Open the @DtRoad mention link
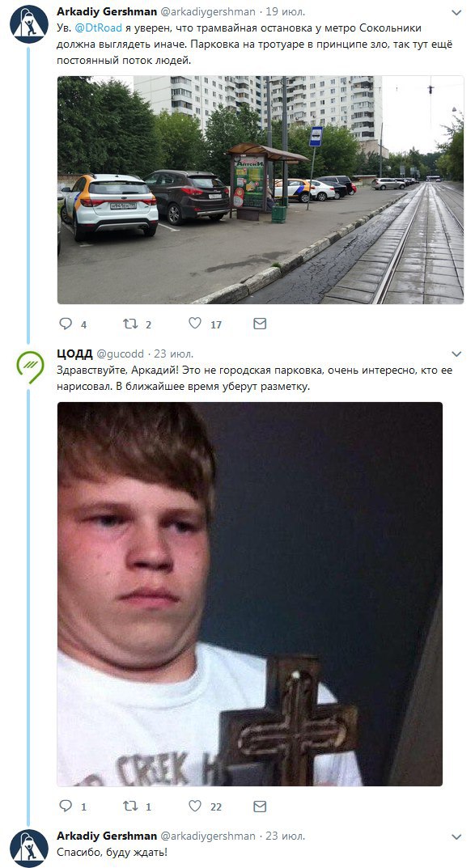 [99, 28]
